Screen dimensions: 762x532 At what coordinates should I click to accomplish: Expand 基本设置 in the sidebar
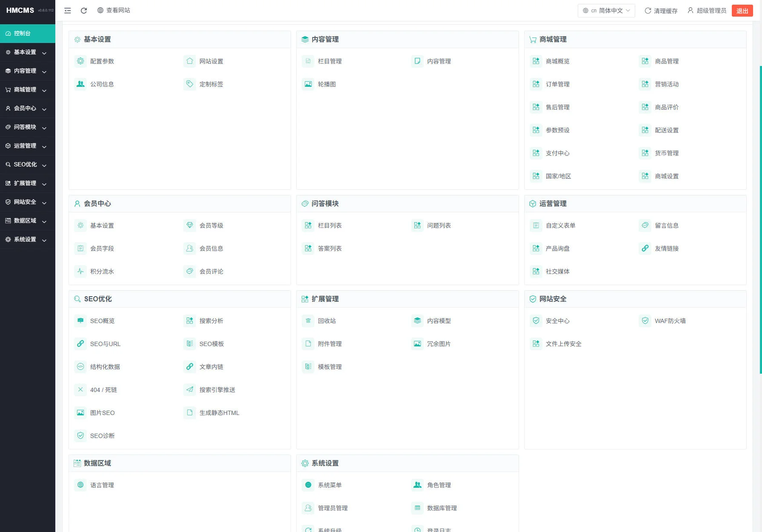[28, 52]
